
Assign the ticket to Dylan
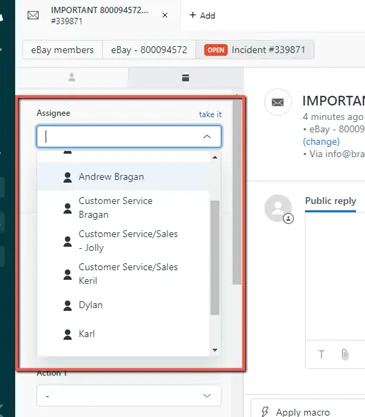pos(123,305)
